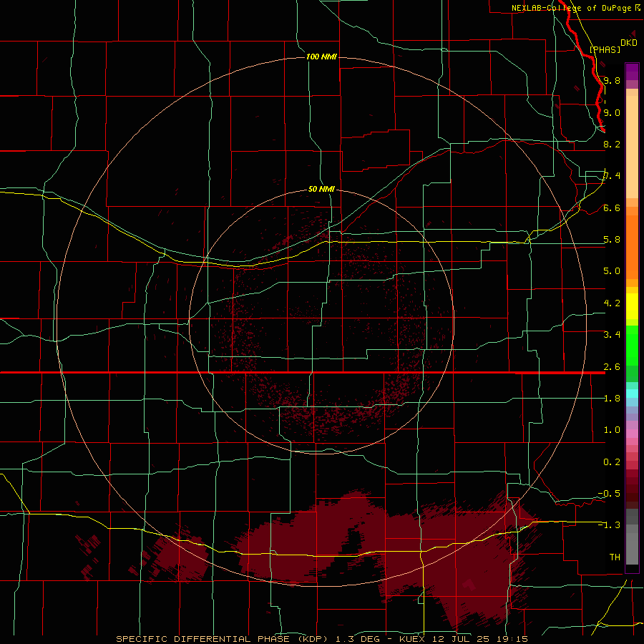
Task: Select the -1.3 value on color scale
Action: 609,525
